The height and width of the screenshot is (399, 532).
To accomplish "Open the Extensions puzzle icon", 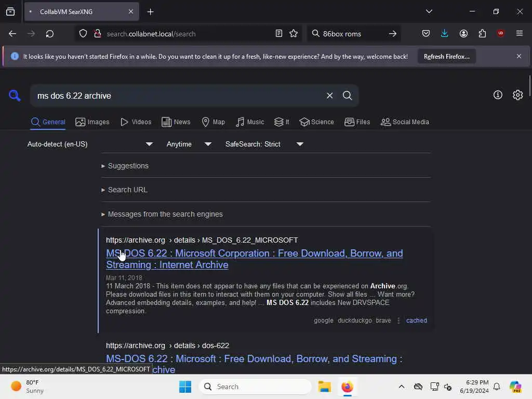I will (482, 34).
